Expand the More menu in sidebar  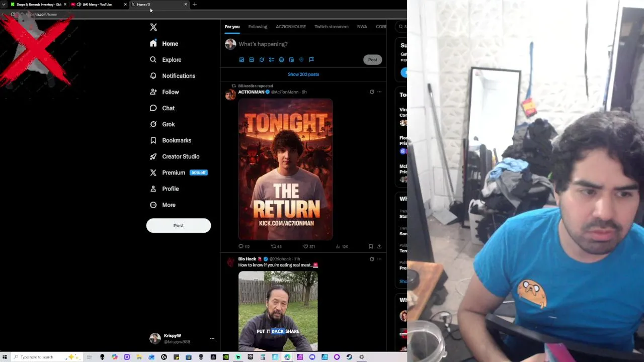(x=163, y=205)
